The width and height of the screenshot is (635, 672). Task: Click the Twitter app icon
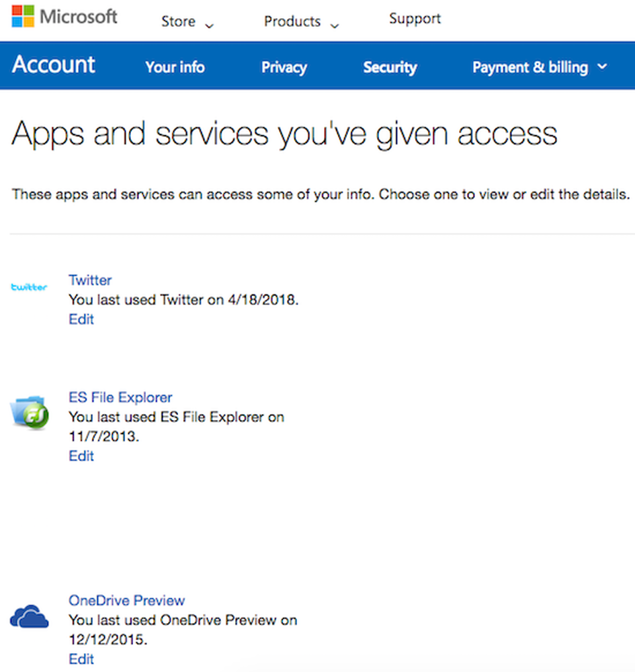pyautogui.click(x=29, y=288)
